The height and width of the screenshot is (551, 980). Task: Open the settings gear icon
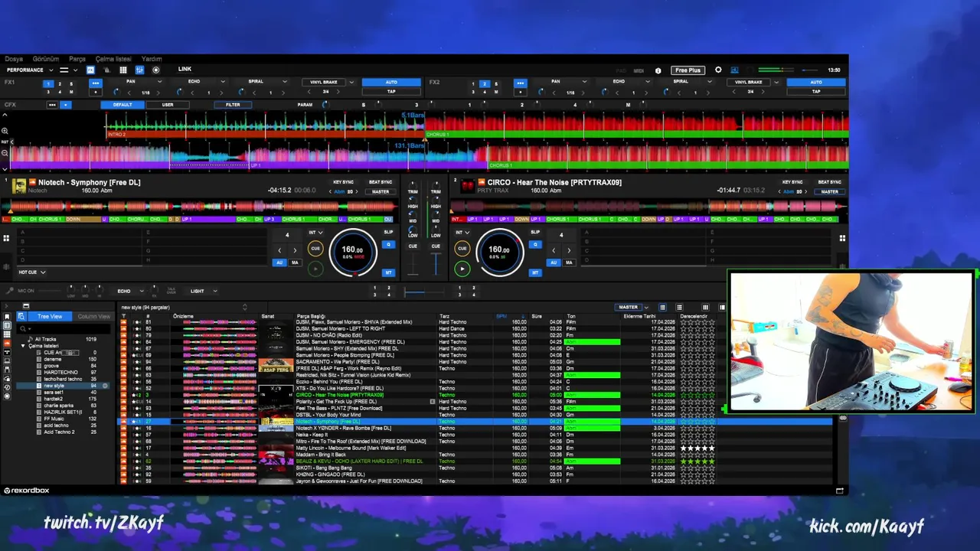[x=718, y=70]
